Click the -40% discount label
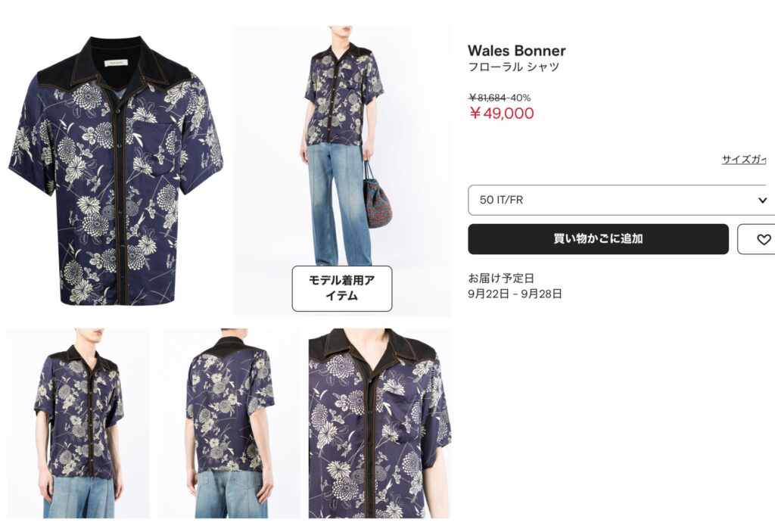 519,98
